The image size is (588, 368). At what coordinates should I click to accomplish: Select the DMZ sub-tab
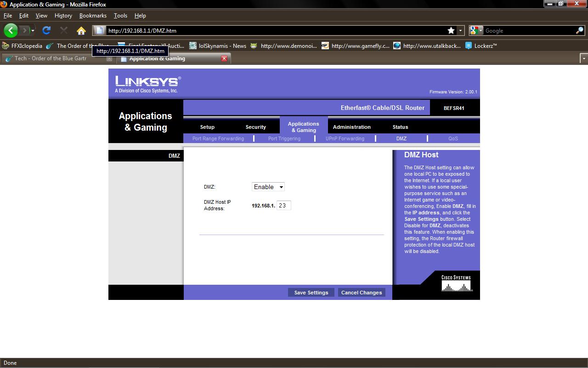pos(401,138)
